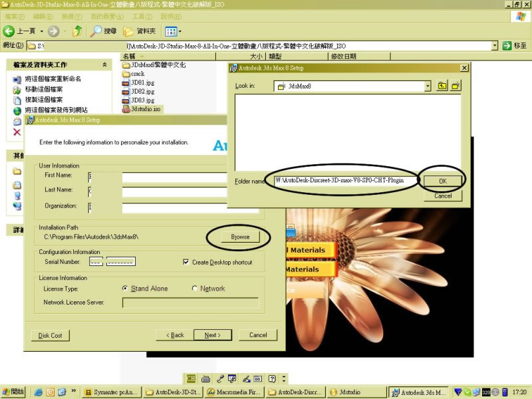Open the crack folder

[x=134, y=74]
